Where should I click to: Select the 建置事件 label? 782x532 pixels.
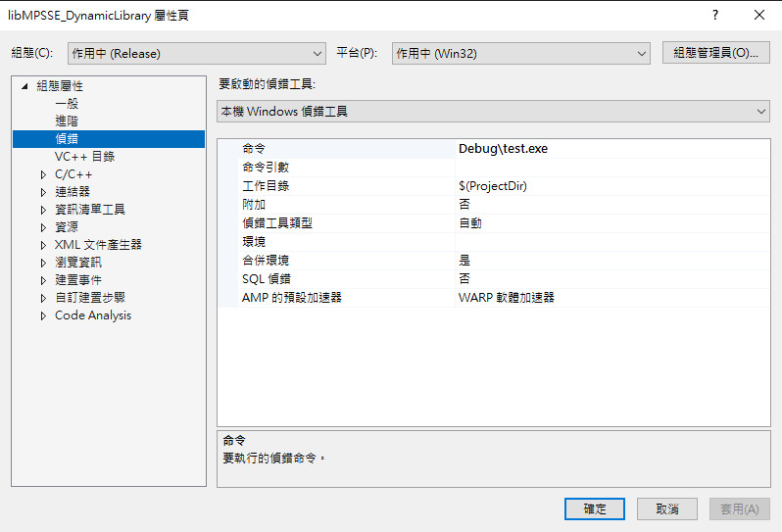pyautogui.click(x=78, y=280)
